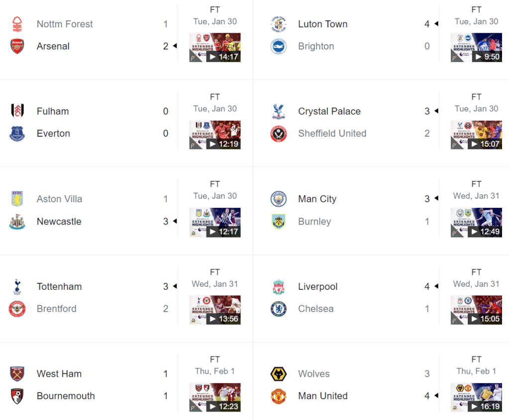Click the Luton Town club badge
This screenshot has width=509, height=420.
click(x=279, y=24)
